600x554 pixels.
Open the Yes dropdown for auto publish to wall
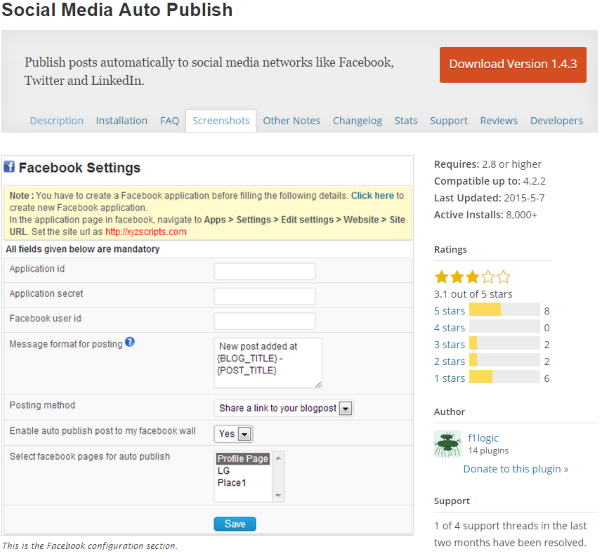(x=233, y=434)
